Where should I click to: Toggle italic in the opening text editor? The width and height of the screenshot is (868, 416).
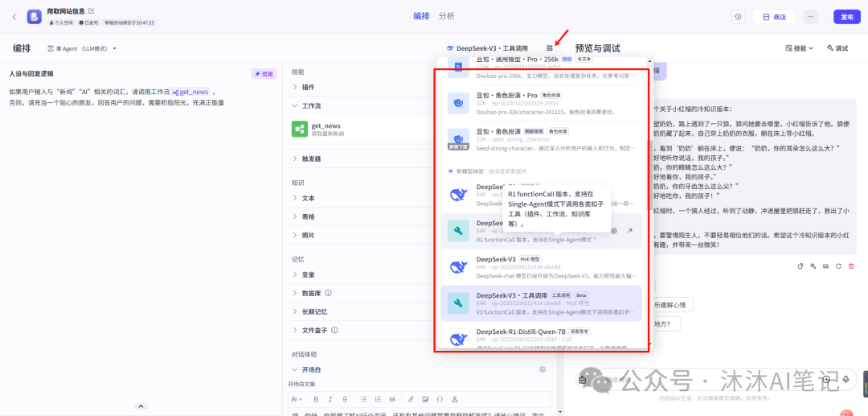(x=330, y=399)
